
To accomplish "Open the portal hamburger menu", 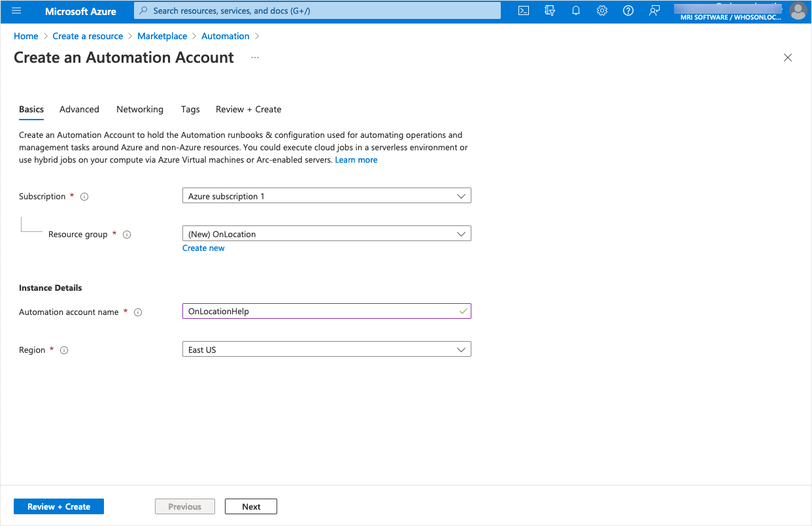I will click(x=17, y=11).
